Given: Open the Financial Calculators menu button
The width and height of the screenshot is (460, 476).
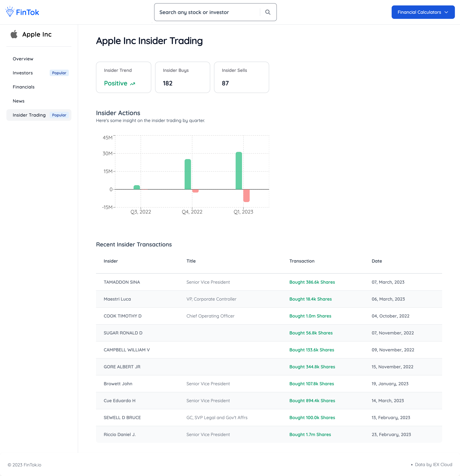Looking at the screenshot, I should [423, 12].
